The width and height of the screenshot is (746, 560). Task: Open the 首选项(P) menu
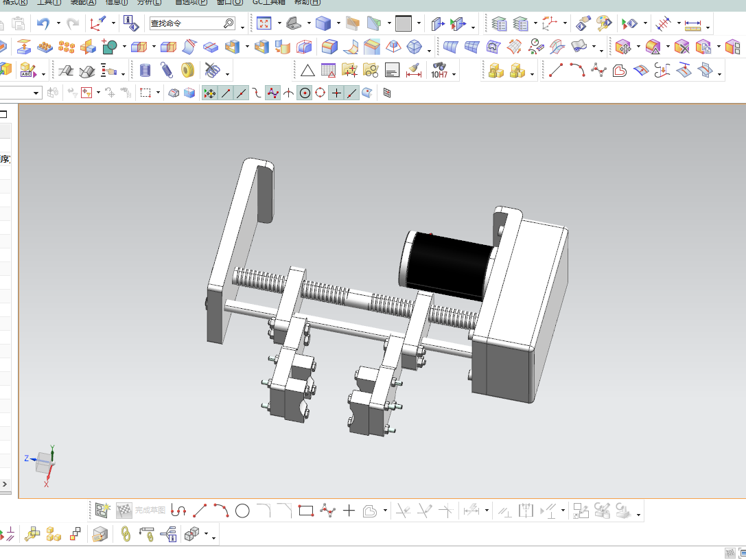tap(191, 2)
